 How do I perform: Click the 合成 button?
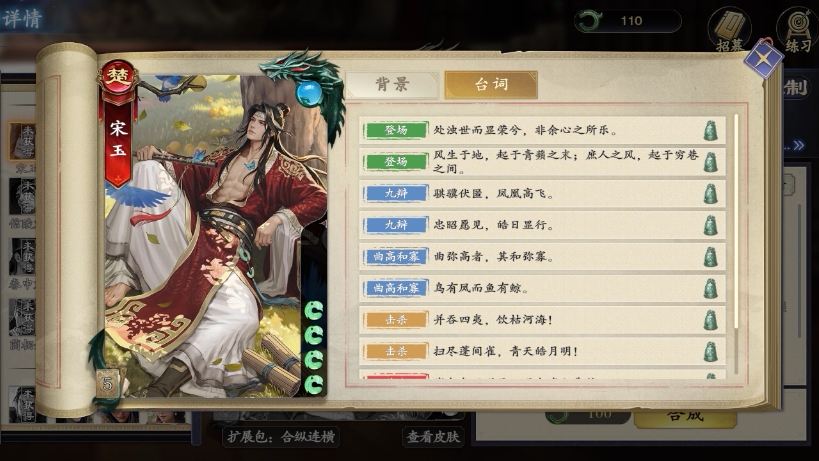[x=685, y=417]
